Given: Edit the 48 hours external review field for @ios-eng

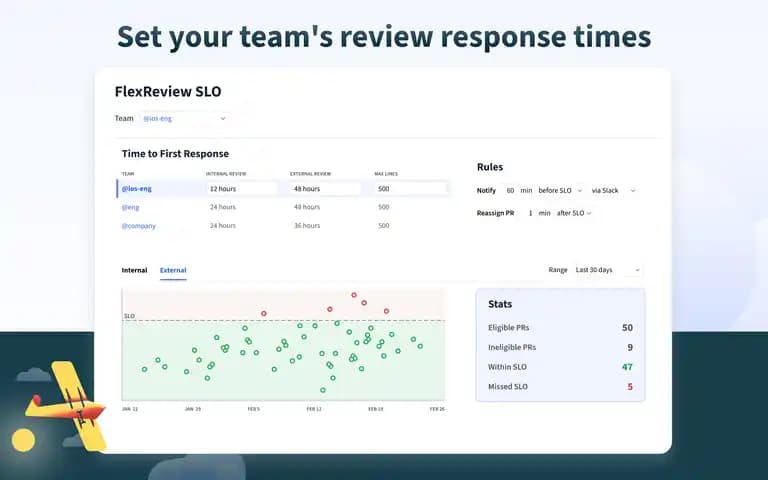Looking at the screenshot, I should (325, 189).
